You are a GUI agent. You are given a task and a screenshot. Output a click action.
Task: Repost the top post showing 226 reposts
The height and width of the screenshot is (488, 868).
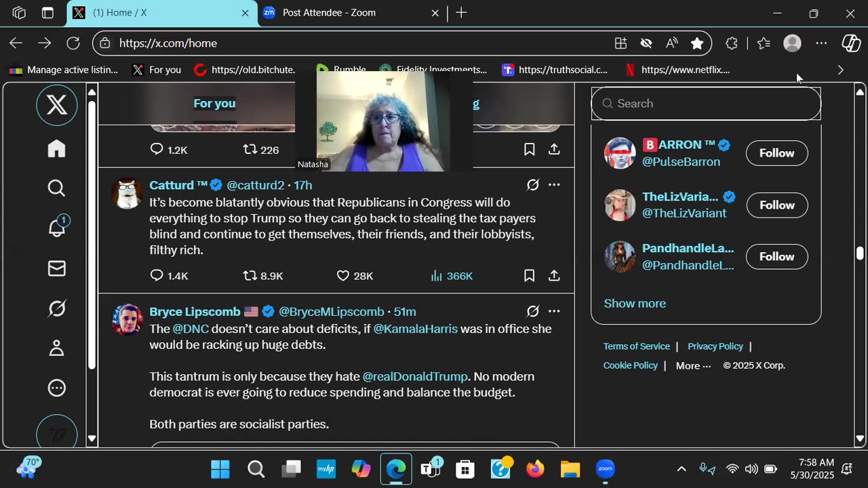click(x=261, y=150)
